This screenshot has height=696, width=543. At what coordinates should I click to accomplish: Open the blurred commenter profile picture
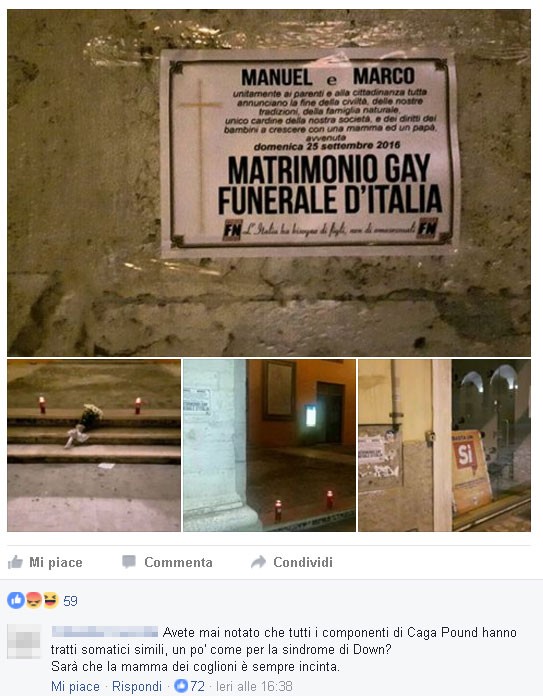click(x=24, y=641)
